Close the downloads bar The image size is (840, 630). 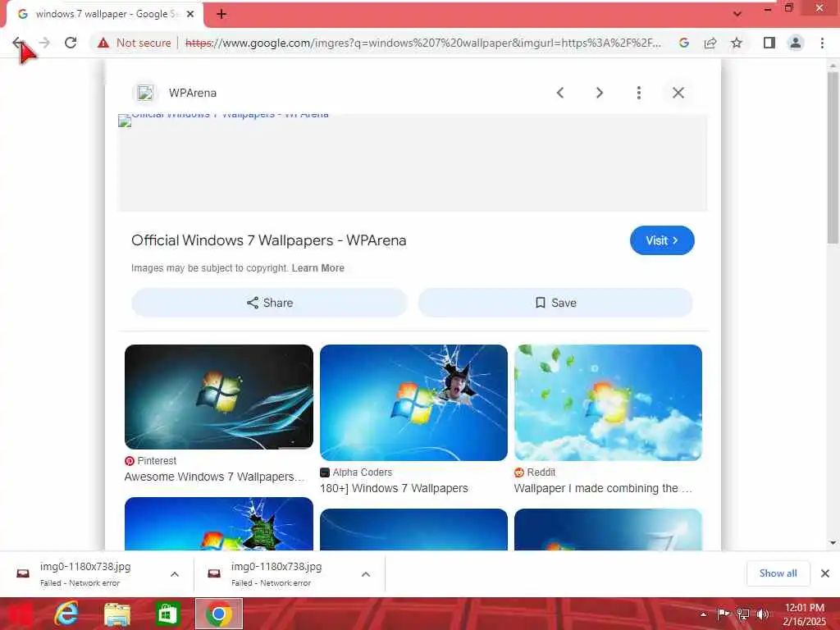click(x=825, y=573)
